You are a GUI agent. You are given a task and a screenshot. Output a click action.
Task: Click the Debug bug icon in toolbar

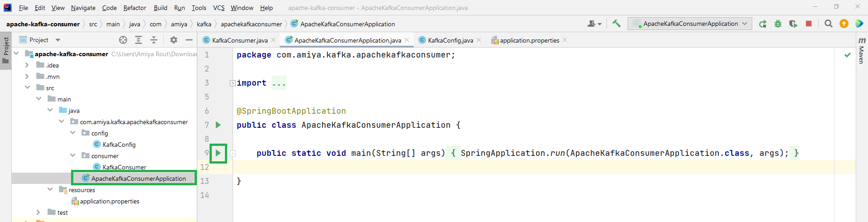(x=778, y=24)
